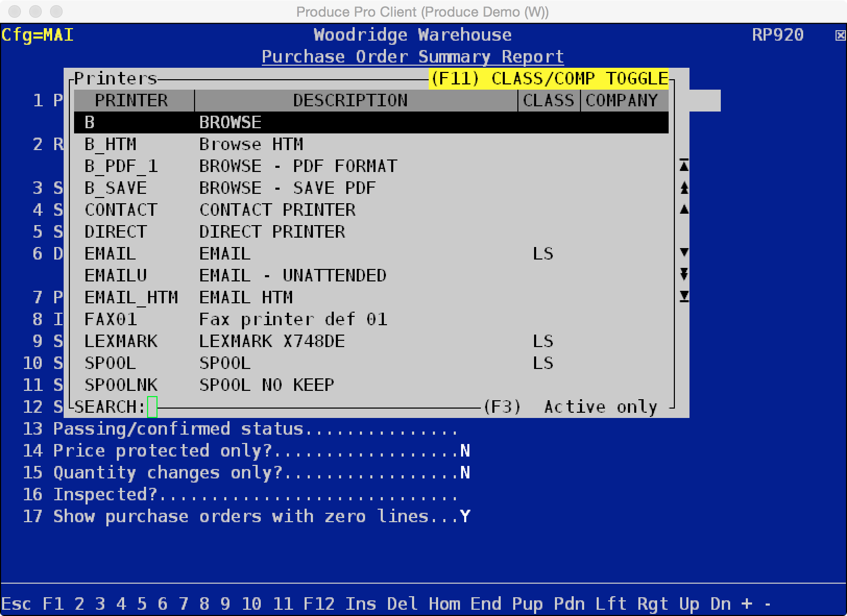Click Quantity changes only field

[x=246, y=473]
